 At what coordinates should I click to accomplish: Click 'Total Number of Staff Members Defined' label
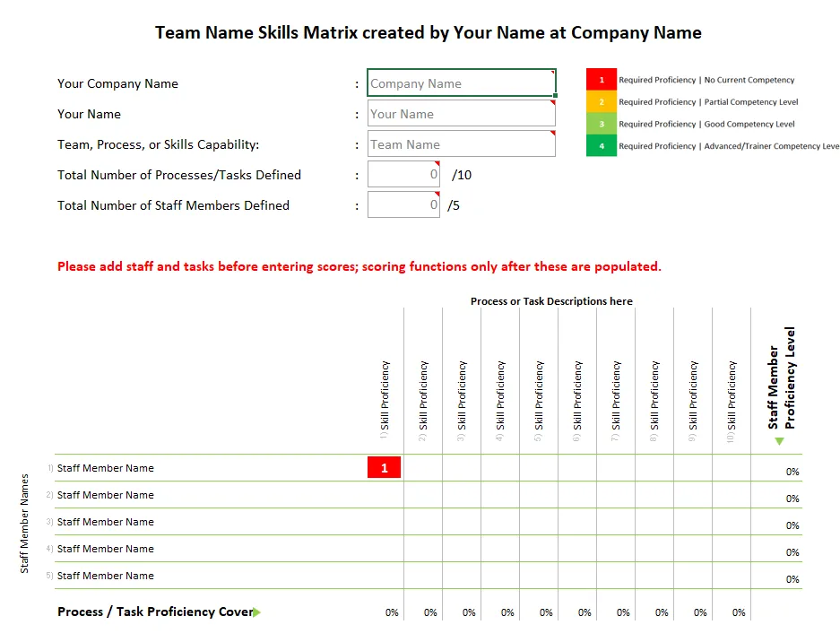(x=173, y=205)
